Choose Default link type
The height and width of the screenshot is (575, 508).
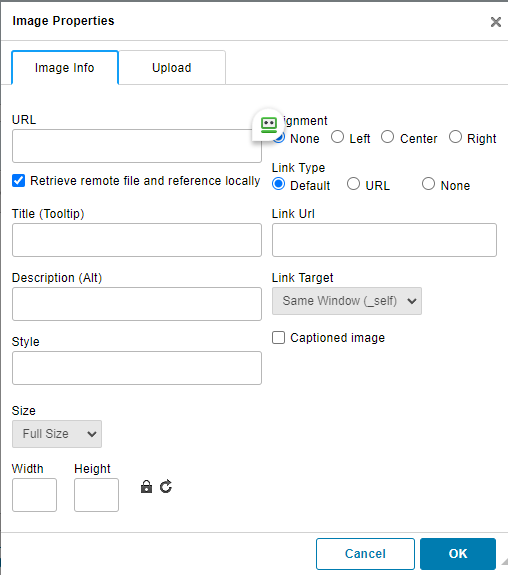tap(278, 184)
